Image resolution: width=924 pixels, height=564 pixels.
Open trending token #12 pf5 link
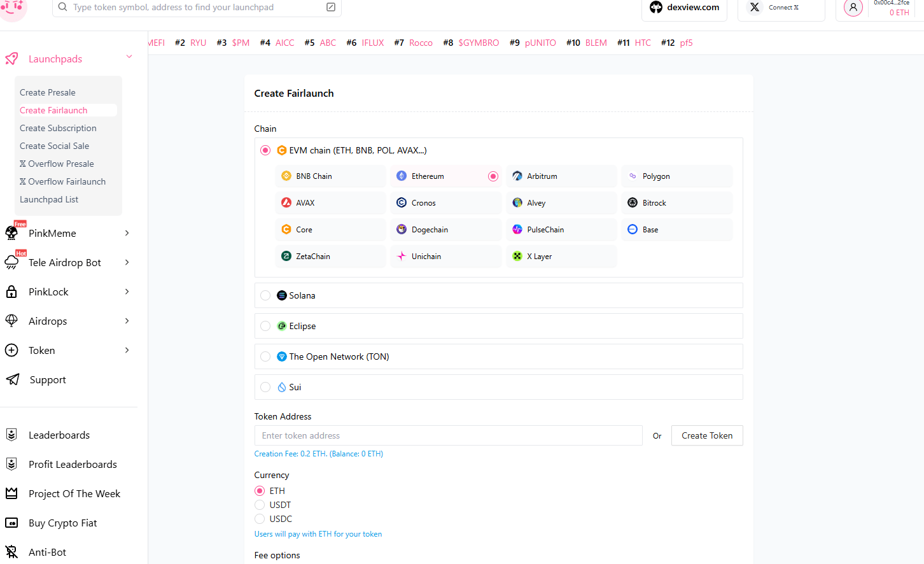[x=677, y=43]
